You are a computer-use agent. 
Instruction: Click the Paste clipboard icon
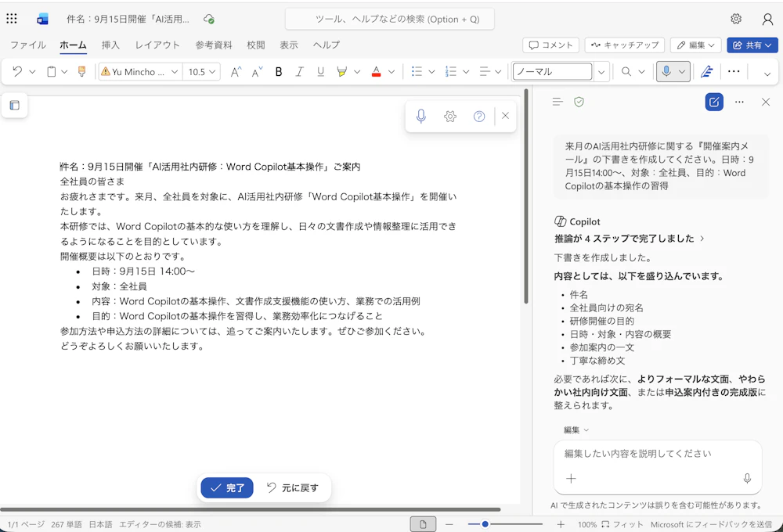(51, 71)
